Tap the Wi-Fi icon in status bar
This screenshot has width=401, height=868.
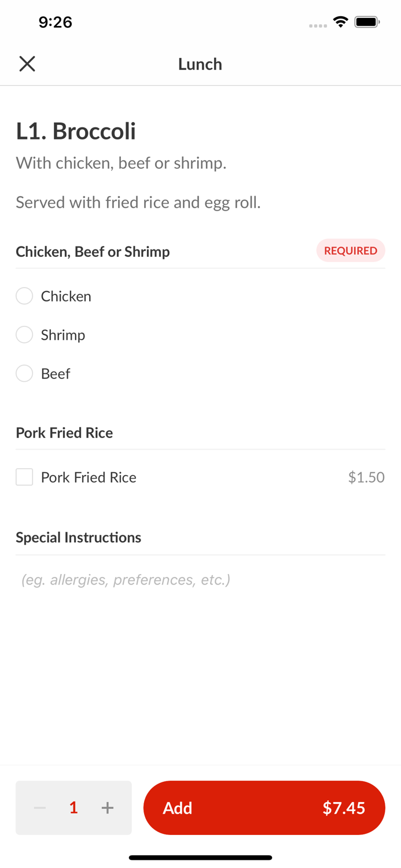coord(341,22)
